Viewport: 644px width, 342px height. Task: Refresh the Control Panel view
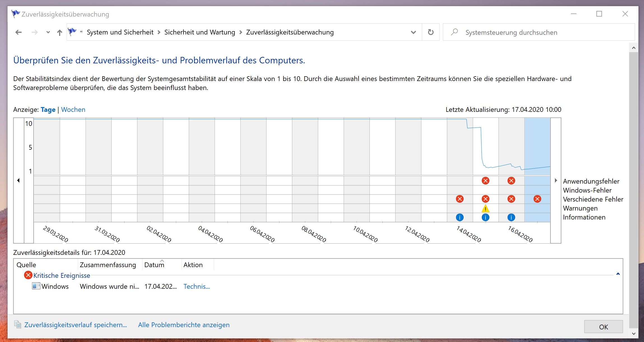click(431, 32)
